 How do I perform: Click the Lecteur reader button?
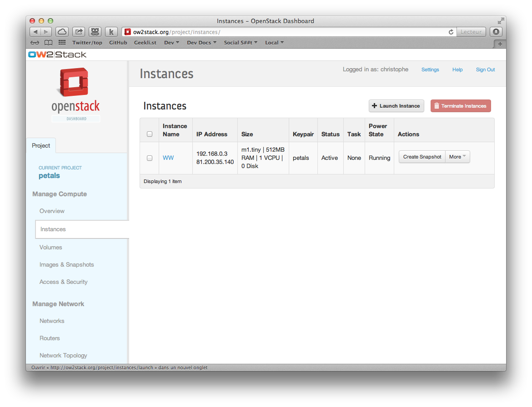coord(471,32)
